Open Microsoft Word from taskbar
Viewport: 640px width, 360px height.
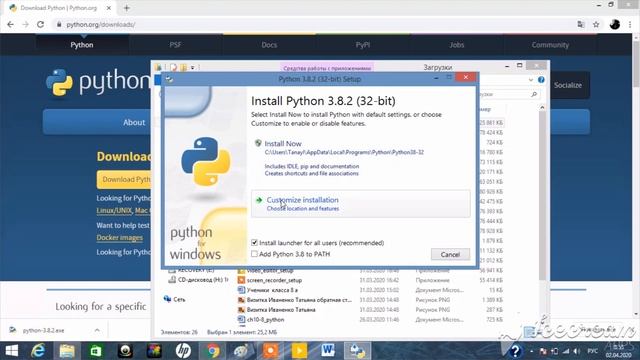tap(328, 351)
